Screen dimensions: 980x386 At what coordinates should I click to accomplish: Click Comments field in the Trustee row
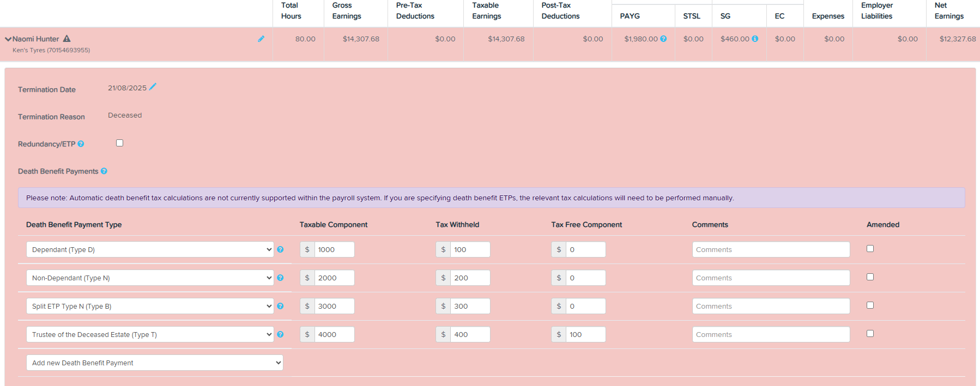click(770, 334)
